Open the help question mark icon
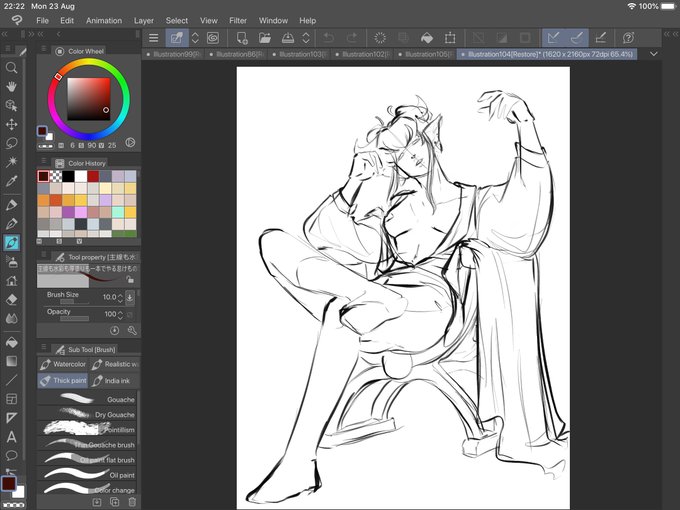Viewport: 680px width, 510px height. (628, 38)
